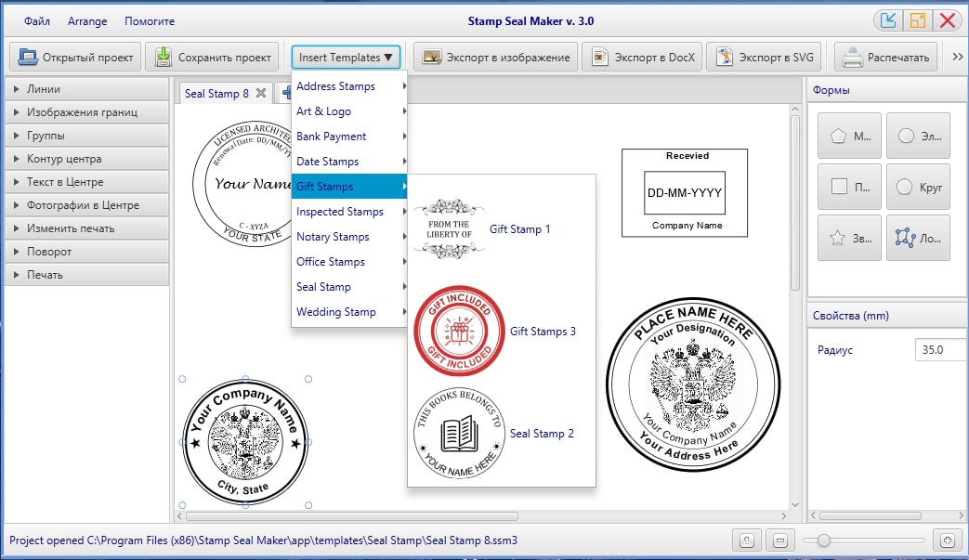Select the Licensed Architect seal on canvas
Viewport: 969px width, 560px height.
pyautogui.click(x=242, y=184)
